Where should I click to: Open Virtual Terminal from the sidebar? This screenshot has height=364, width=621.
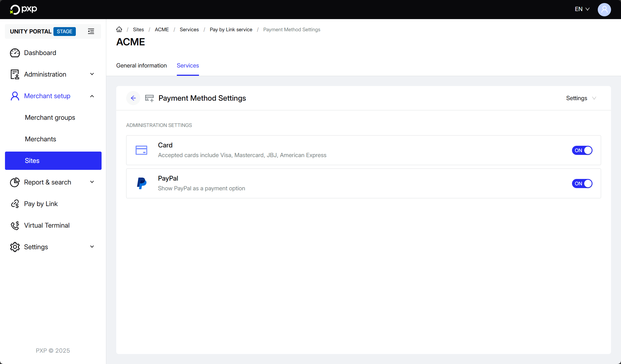(x=46, y=225)
